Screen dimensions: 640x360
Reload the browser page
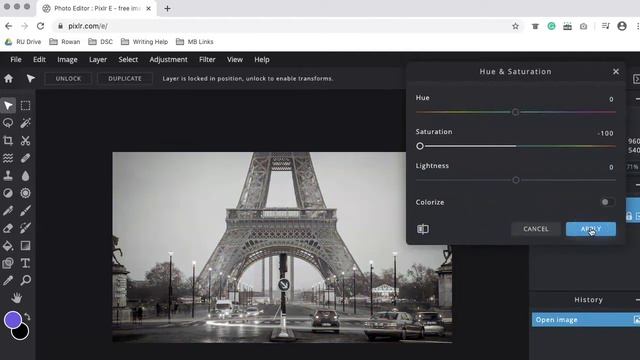click(40, 26)
